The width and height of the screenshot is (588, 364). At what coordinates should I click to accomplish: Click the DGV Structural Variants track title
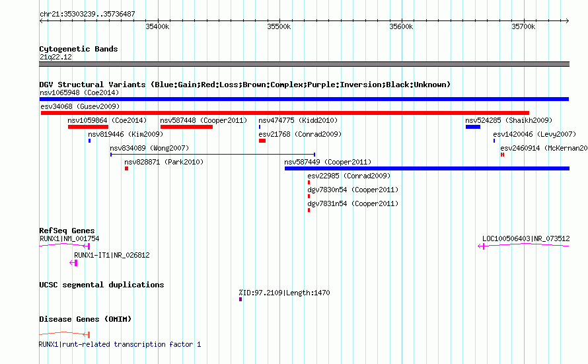(x=245, y=85)
